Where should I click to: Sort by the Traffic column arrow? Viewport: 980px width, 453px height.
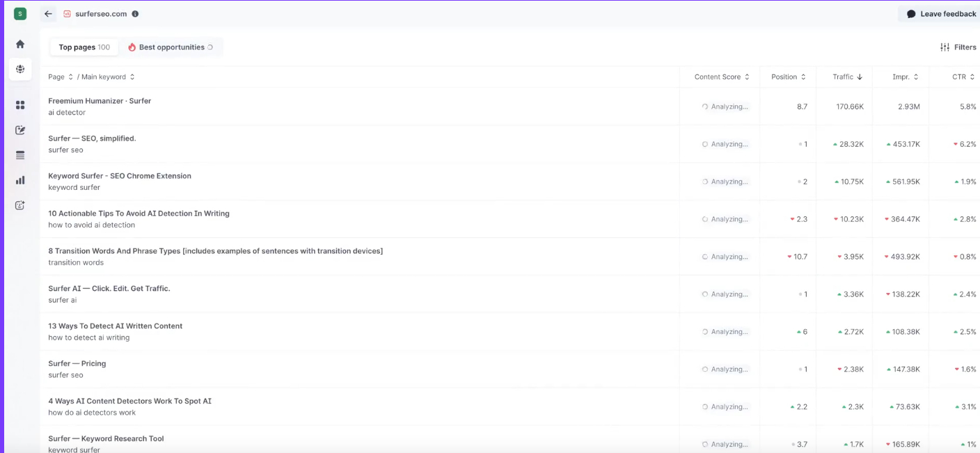(860, 77)
